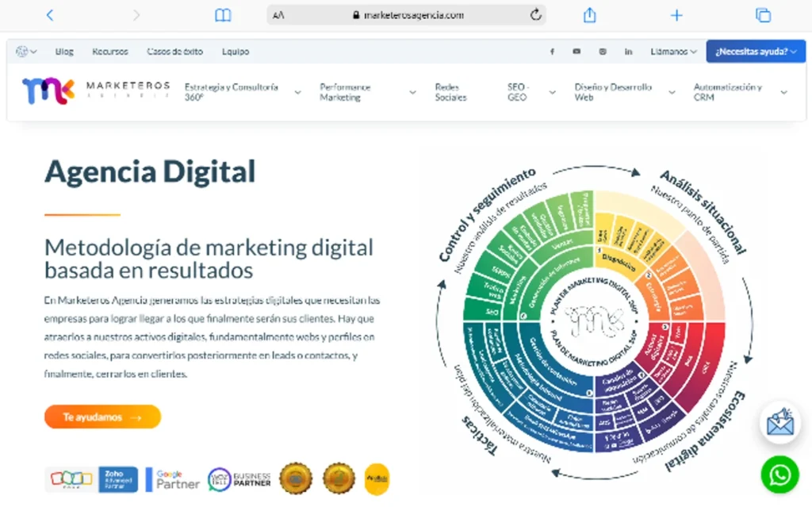Go back with Safari back arrow
812x507 pixels.
pyautogui.click(x=50, y=15)
